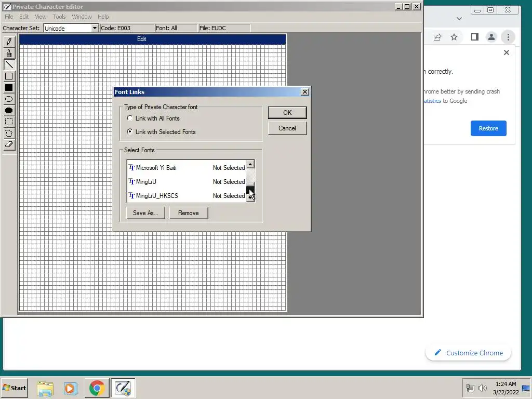
Task: Select the Filled Ellipse tool
Action: click(9, 110)
